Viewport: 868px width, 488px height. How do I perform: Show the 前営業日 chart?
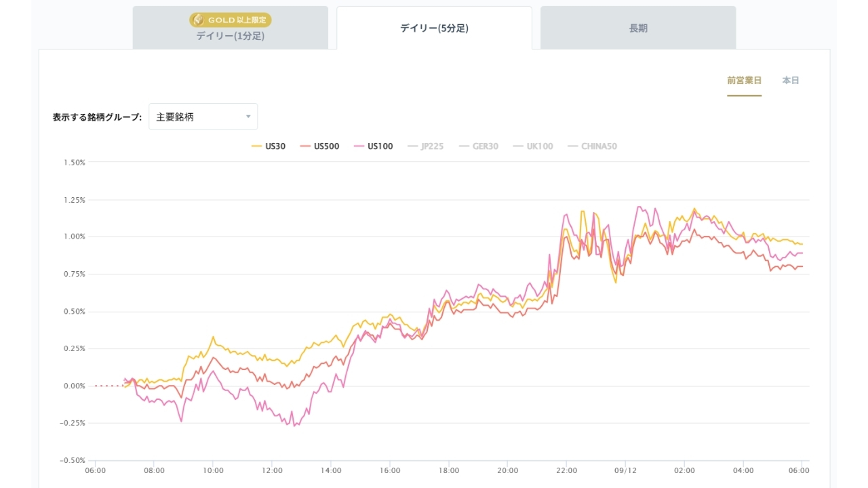click(x=744, y=81)
